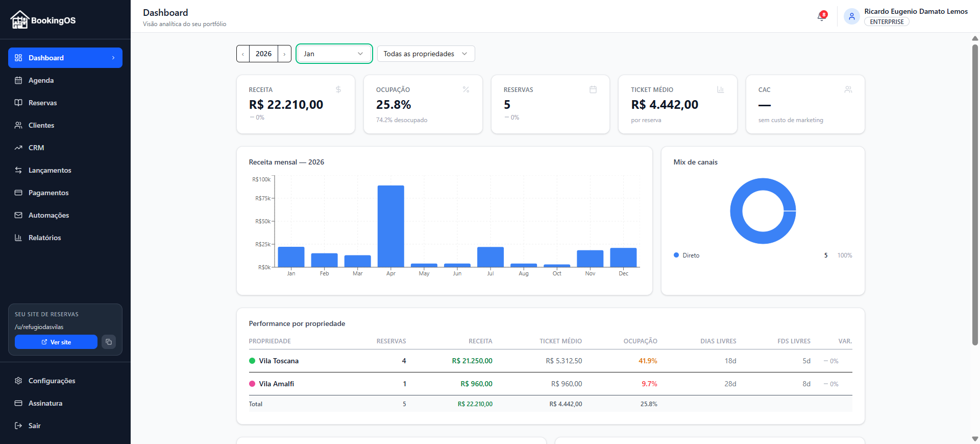980x444 pixels.
Task: Open the Reservas menu item
Action: click(43, 103)
